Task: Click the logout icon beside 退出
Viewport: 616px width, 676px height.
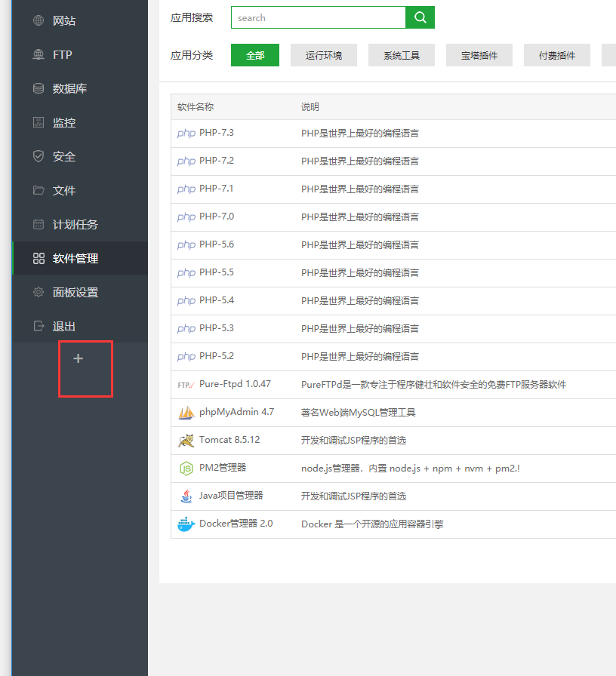Action: pyautogui.click(x=38, y=326)
